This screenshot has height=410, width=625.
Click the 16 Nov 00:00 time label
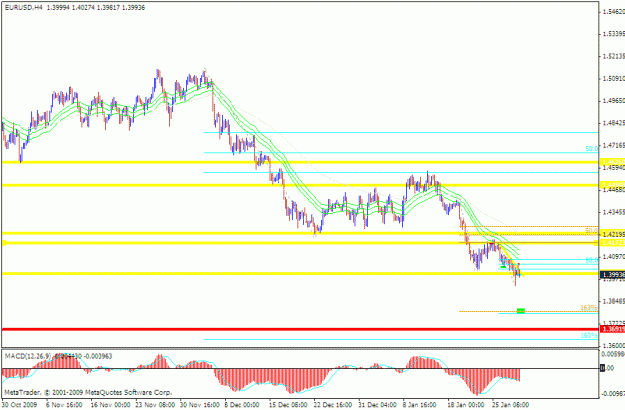110,404
